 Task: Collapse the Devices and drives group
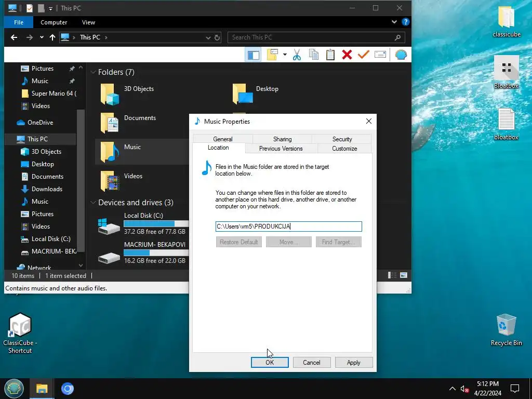pos(93,203)
